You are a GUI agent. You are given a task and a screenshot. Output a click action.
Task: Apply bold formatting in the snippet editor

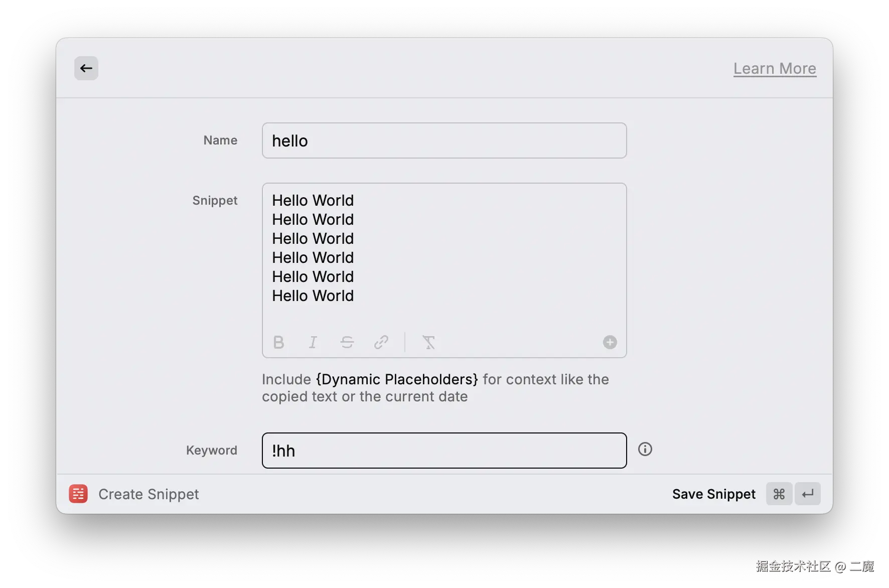click(279, 342)
